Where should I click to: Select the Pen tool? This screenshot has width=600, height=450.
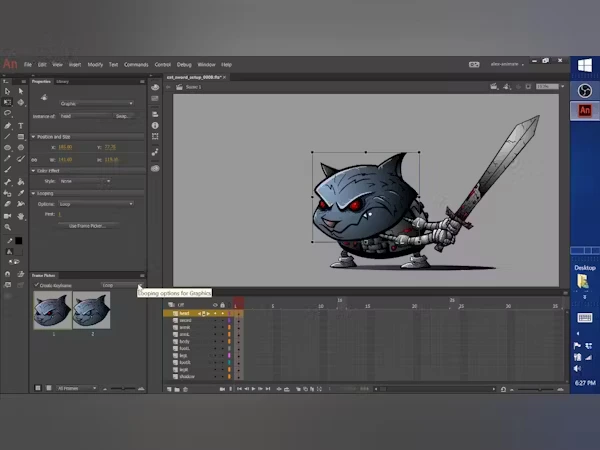pos(7,126)
